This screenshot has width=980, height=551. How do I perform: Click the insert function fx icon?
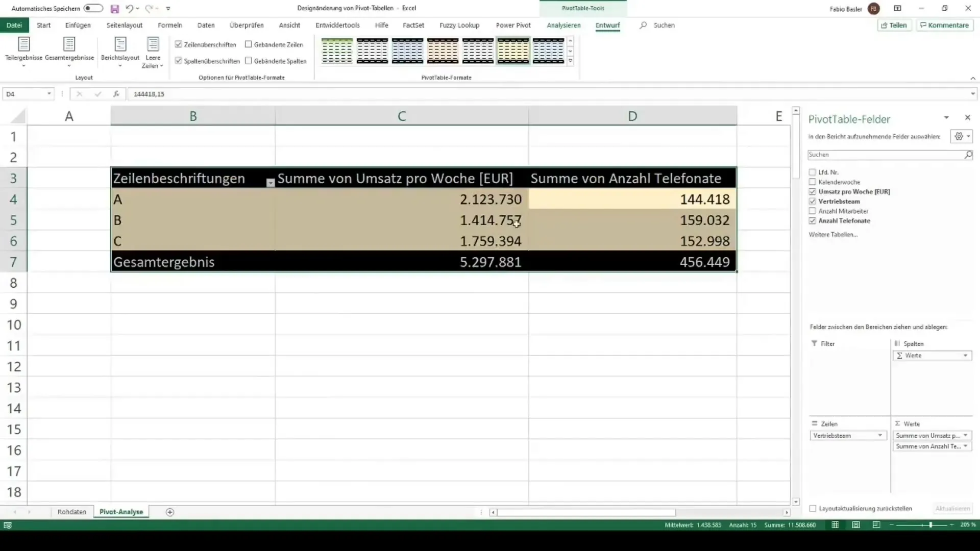(x=116, y=94)
